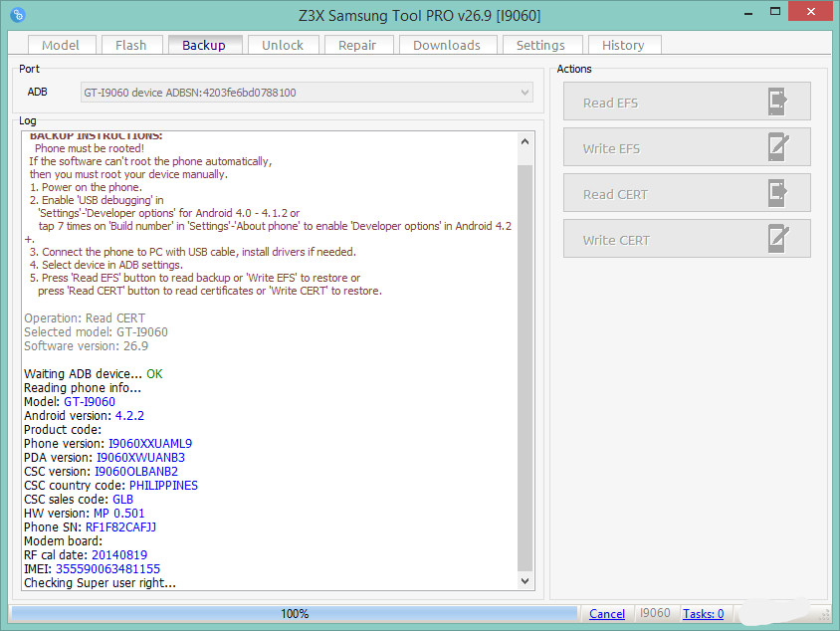The image size is (840, 631).
Task: Select the Backup tab
Action: coord(204,45)
